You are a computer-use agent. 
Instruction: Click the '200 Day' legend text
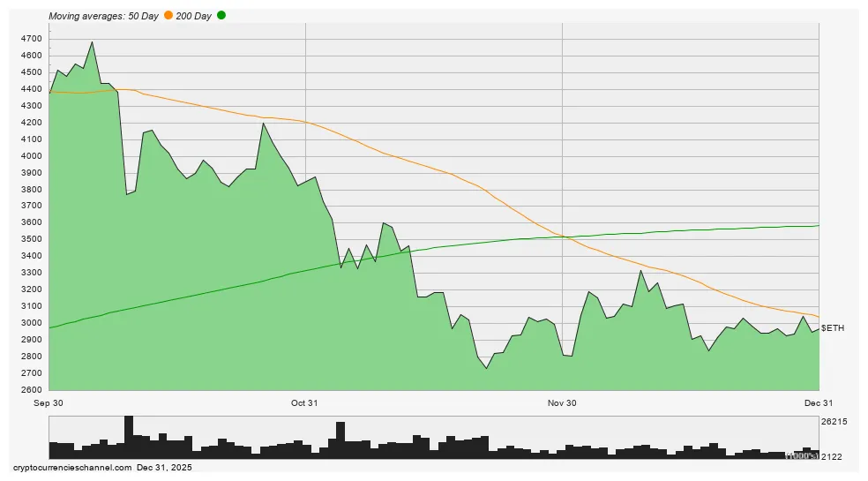tap(194, 16)
